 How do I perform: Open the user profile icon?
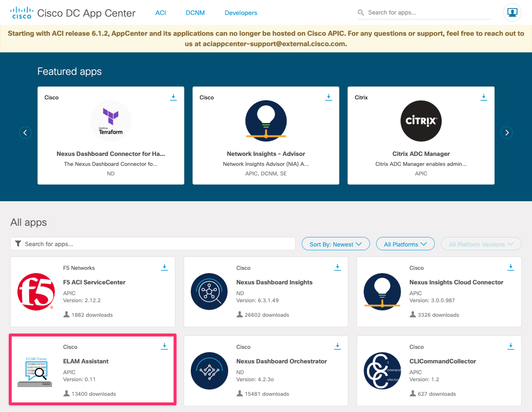coord(512,12)
